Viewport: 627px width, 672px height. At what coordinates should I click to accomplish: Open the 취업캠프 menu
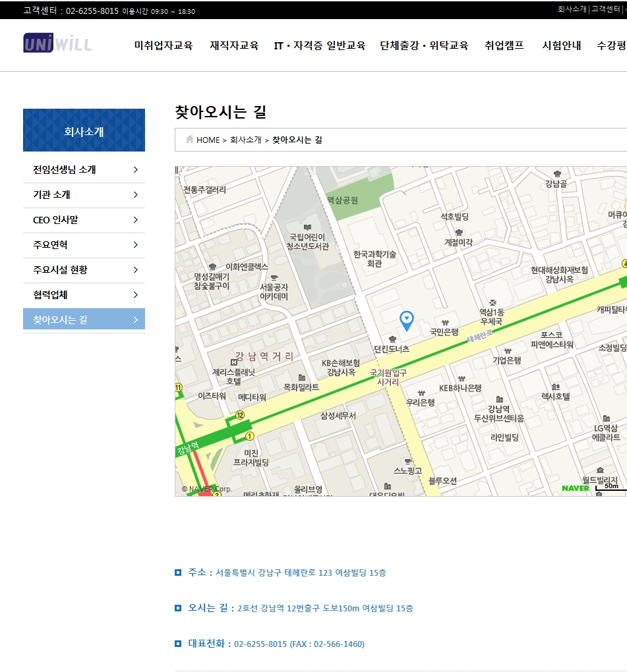pos(504,45)
